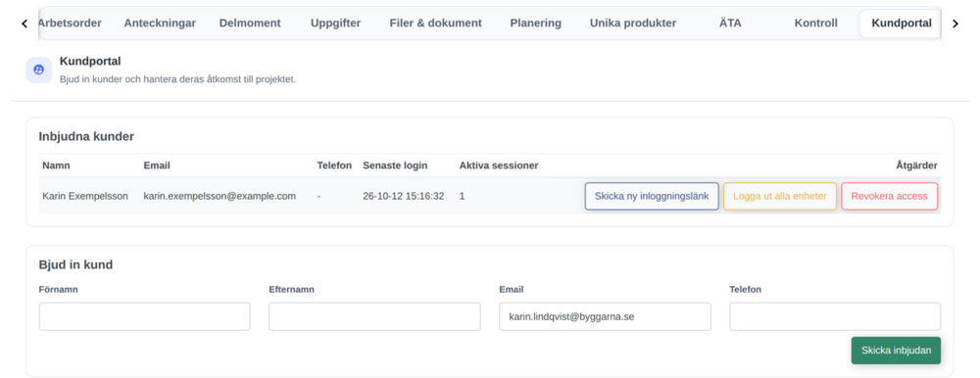Switch to the Planering tab
This screenshot has width=980, height=378.
(536, 24)
